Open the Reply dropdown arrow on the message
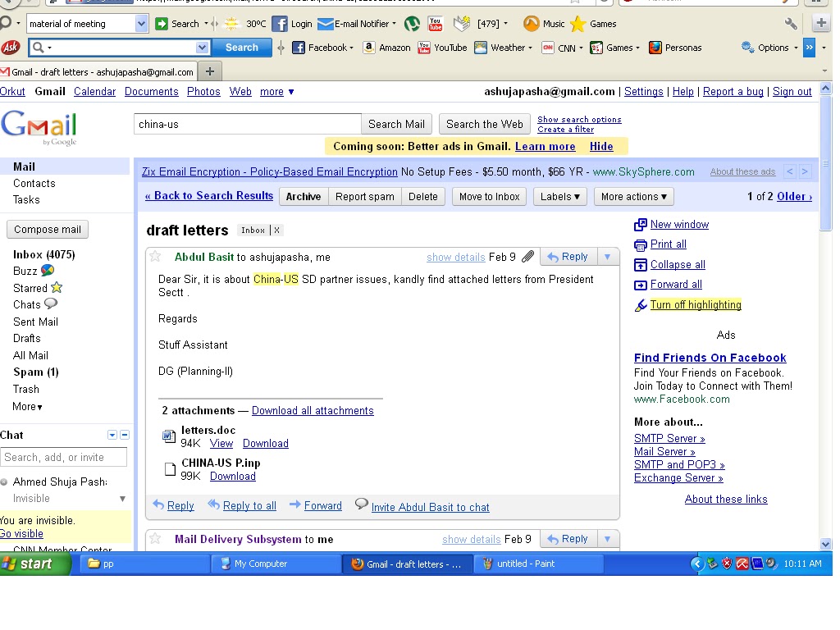Viewport: 840px width, 630px height. [607, 256]
